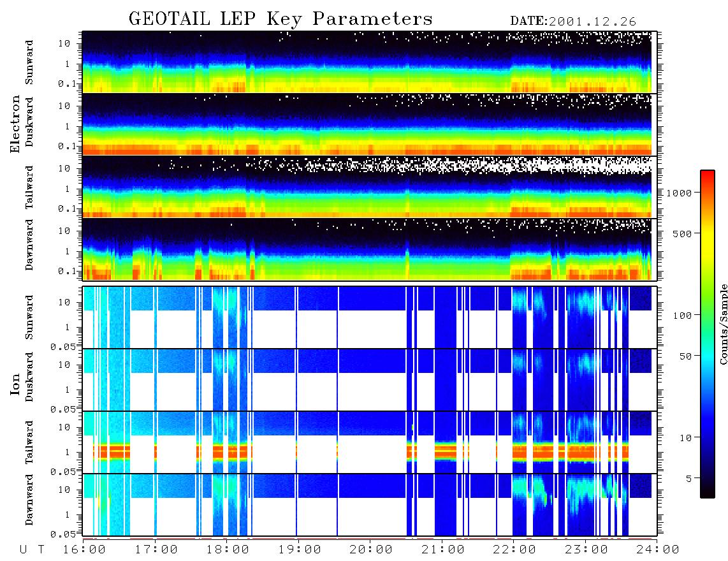The image size is (728, 561).
Task: Click the "17:00" time tick label
Action: 156,550
